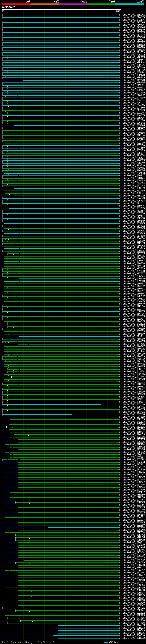Select the orange ~40% legend color segment
The image size is (146, 644).
coord(45,4)
